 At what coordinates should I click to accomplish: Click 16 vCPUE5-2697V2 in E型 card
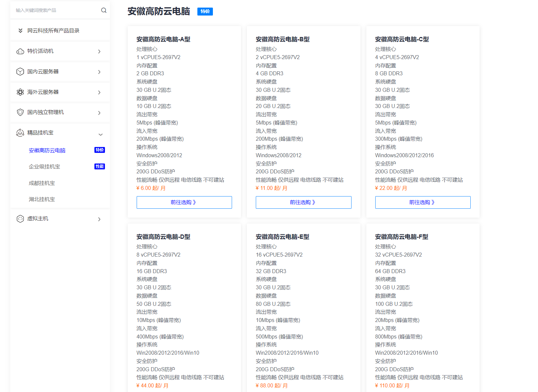click(x=279, y=255)
